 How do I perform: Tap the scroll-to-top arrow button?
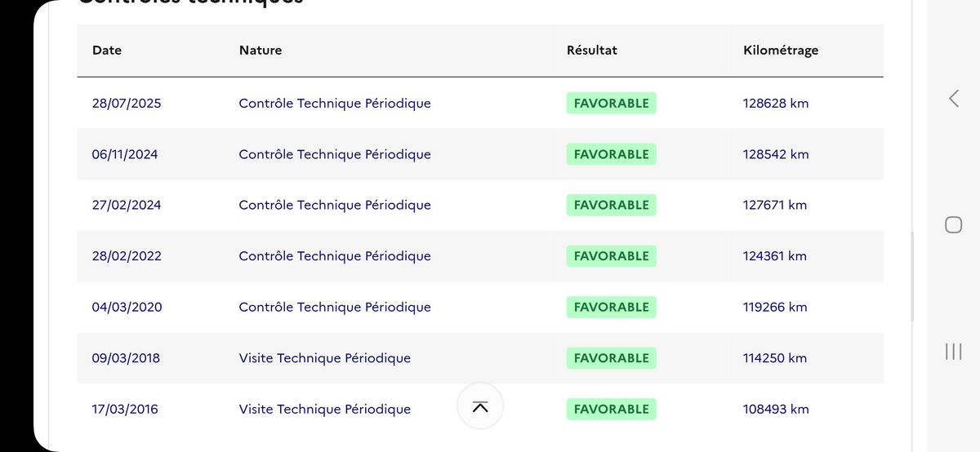[480, 406]
